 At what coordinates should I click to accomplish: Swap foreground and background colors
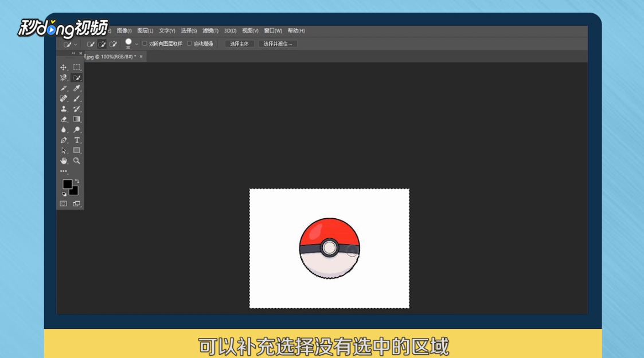point(77,181)
